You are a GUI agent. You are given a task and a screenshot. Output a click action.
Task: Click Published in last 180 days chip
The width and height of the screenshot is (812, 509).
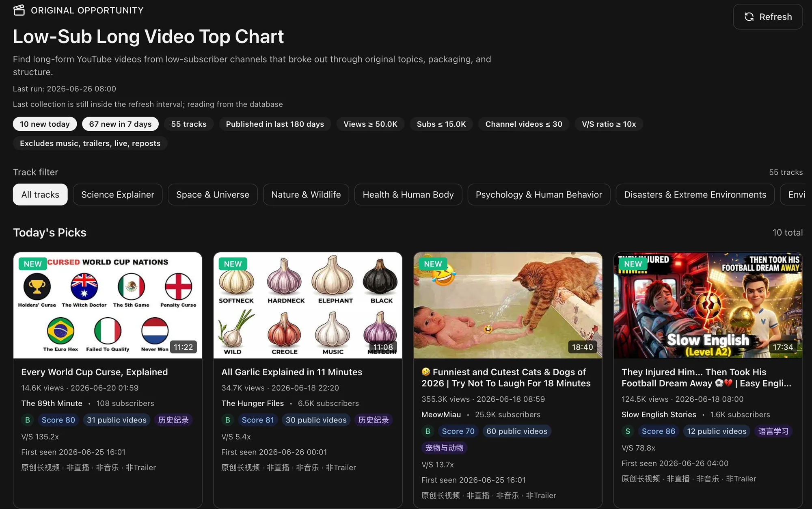click(275, 124)
